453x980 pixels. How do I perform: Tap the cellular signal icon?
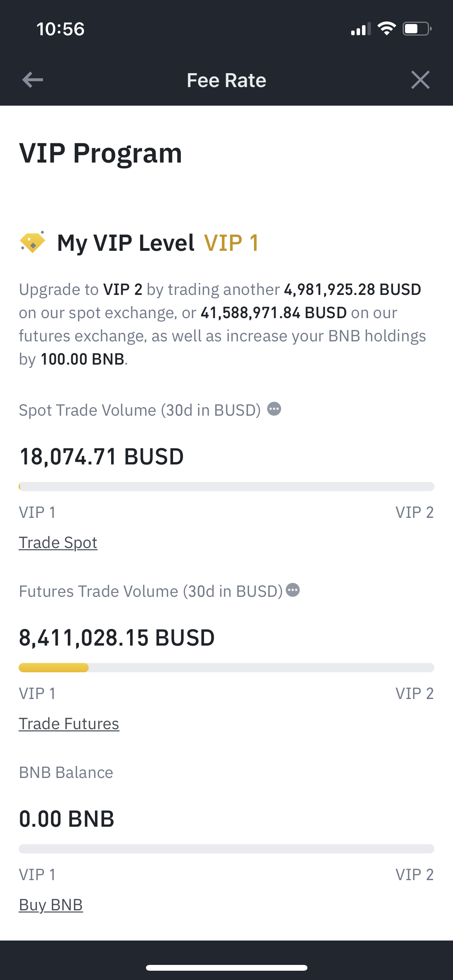[361, 29]
